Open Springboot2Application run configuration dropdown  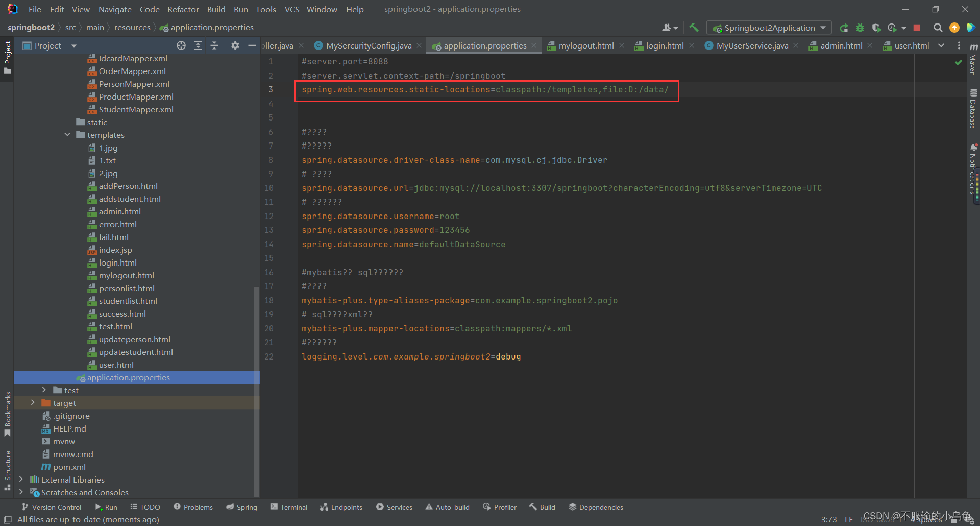pyautogui.click(x=769, y=28)
